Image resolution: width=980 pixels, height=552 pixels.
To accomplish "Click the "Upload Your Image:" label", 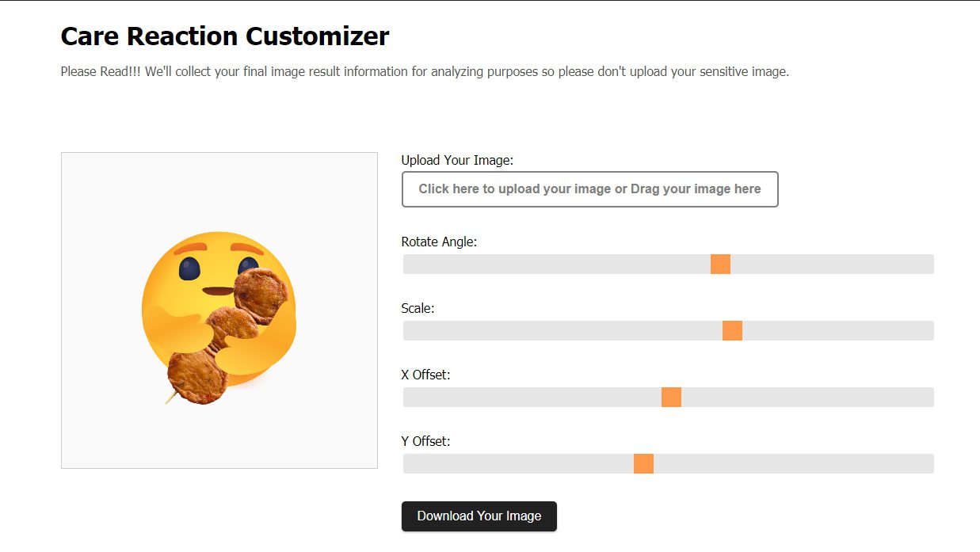I will [x=457, y=160].
